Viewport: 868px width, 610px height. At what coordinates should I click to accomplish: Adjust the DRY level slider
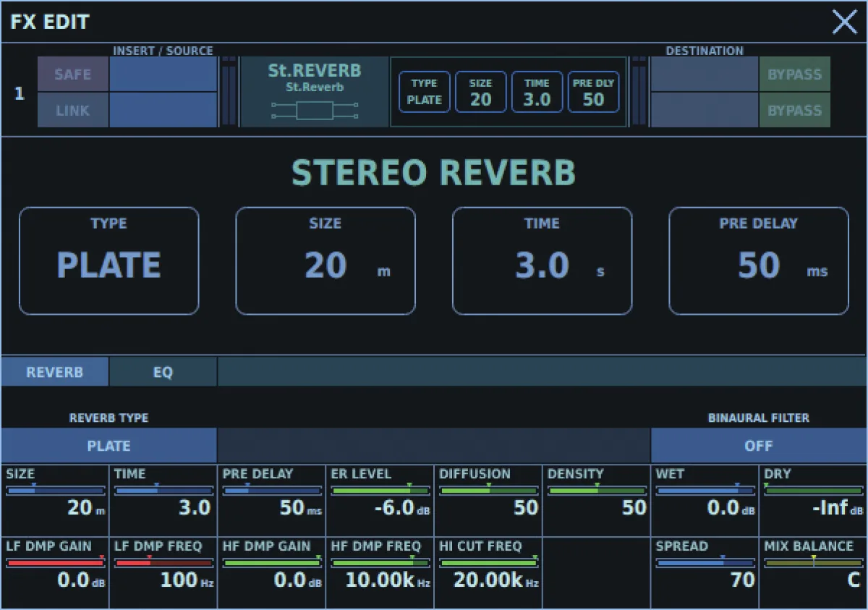point(814,491)
